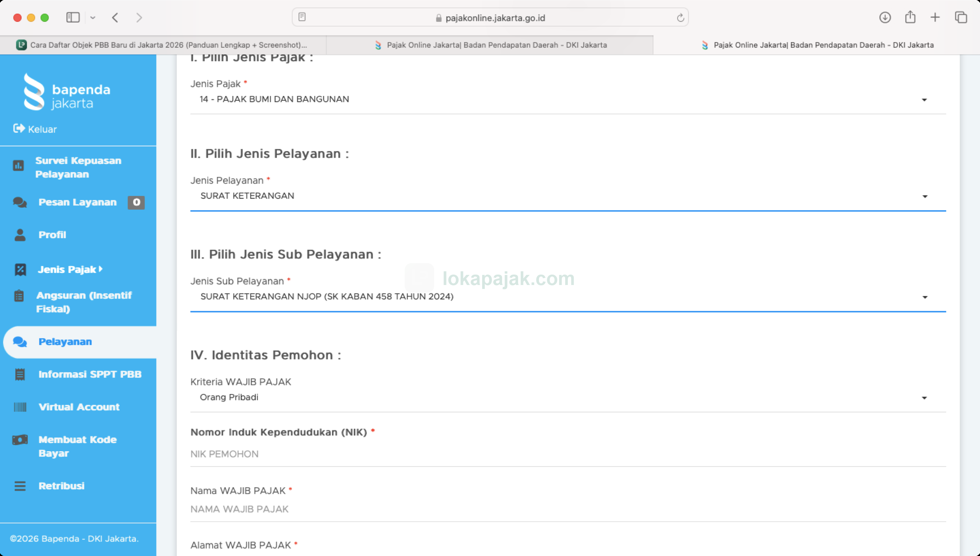
Task: Click the Virtual Account barcode icon
Action: point(20,407)
